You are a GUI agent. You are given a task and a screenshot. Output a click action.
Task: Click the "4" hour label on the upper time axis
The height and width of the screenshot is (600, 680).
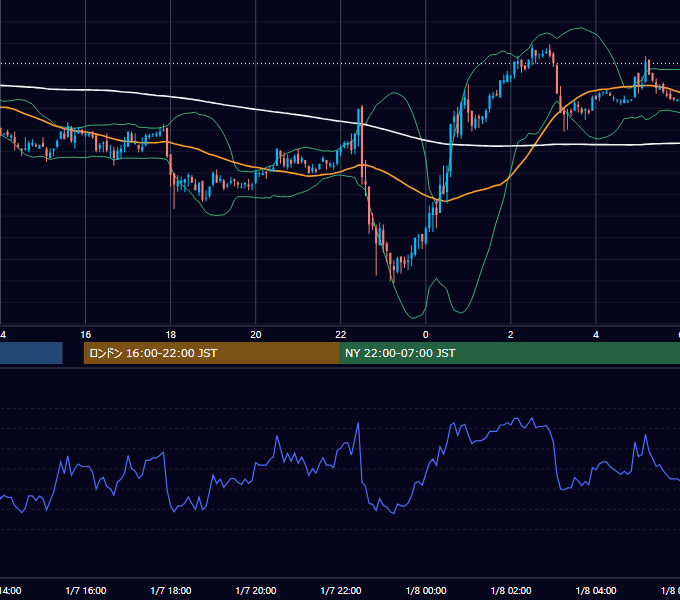click(596, 335)
